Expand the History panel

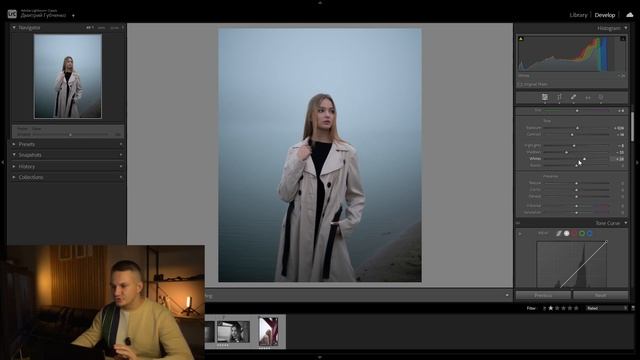point(14,167)
